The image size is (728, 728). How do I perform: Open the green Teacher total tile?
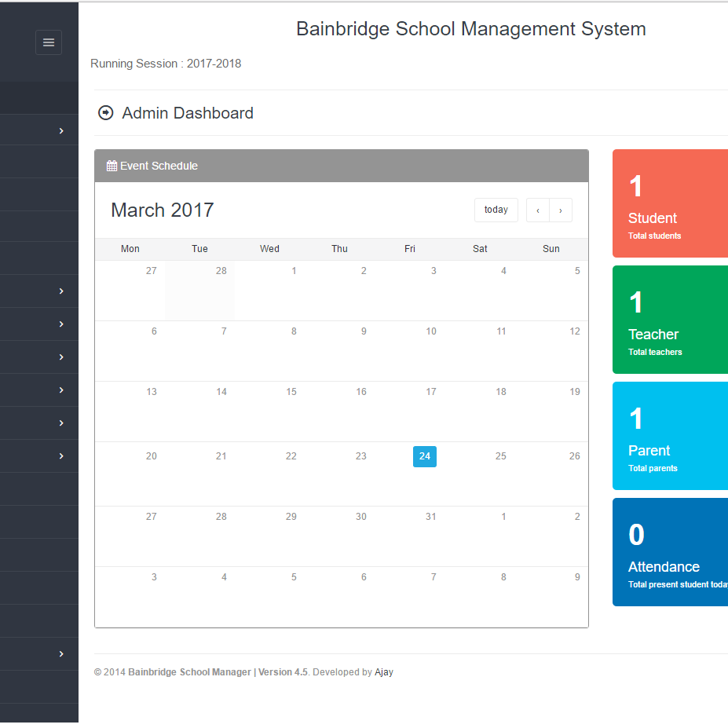coord(670,320)
